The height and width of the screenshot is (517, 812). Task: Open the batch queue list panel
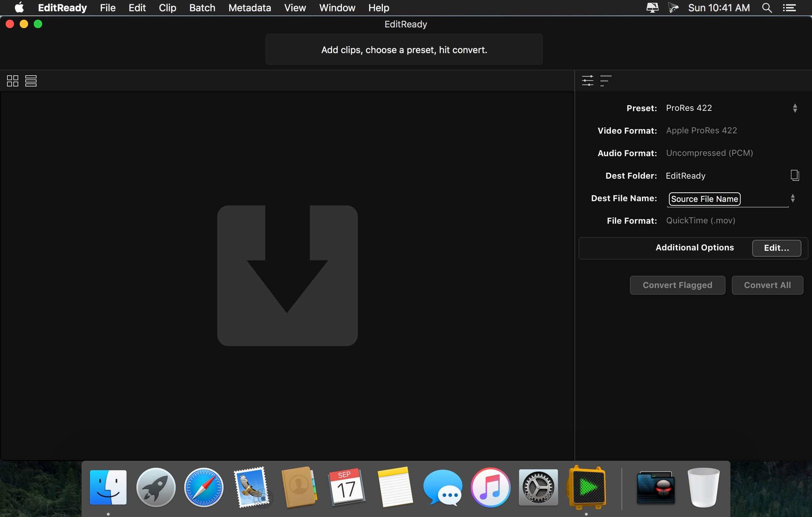pyautogui.click(x=605, y=81)
